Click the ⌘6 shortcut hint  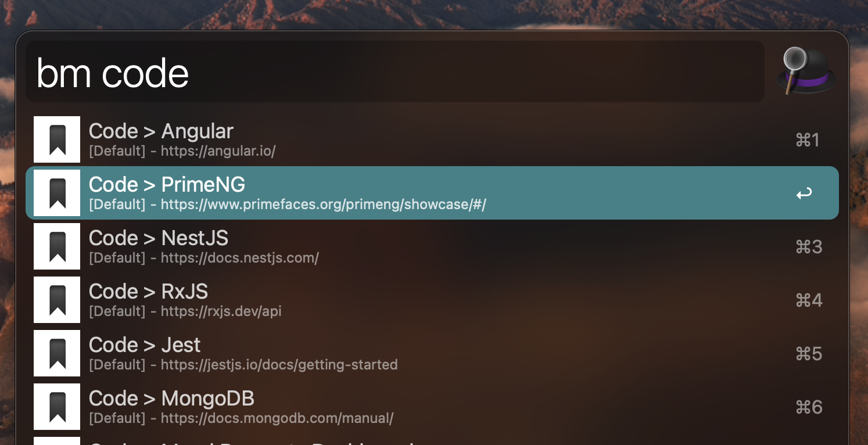coord(809,407)
